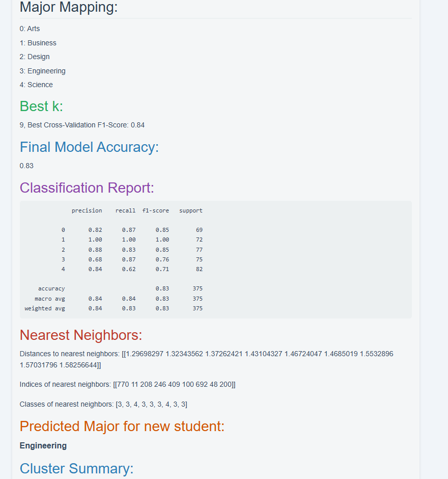Click the 'support' column header in report
The image size is (448, 479).
click(191, 210)
